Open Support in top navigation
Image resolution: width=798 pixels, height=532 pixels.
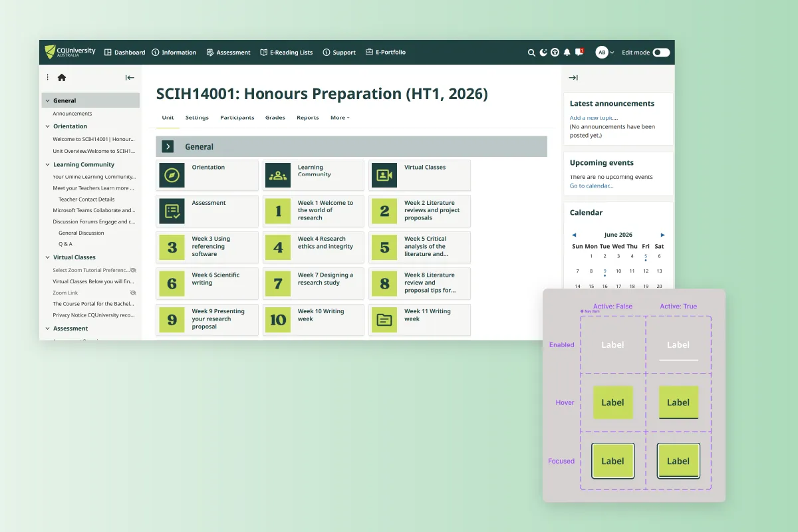339,53
